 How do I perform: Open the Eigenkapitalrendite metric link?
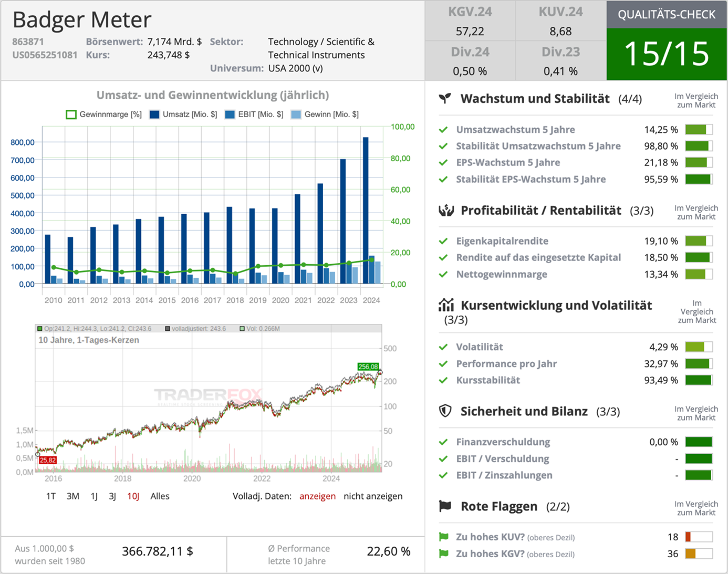pyautogui.click(x=502, y=241)
